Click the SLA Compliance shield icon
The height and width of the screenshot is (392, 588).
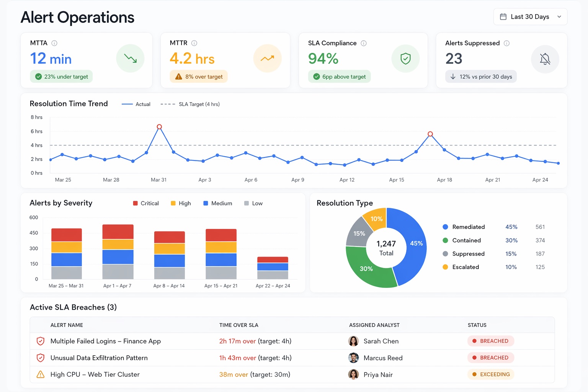click(405, 58)
